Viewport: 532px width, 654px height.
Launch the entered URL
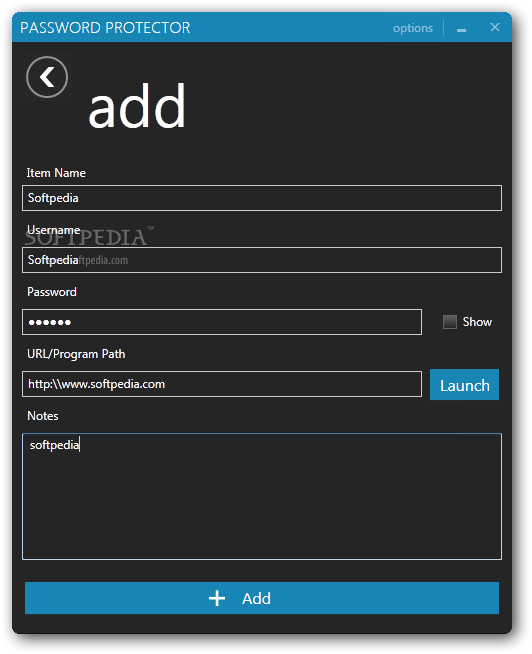[464, 385]
